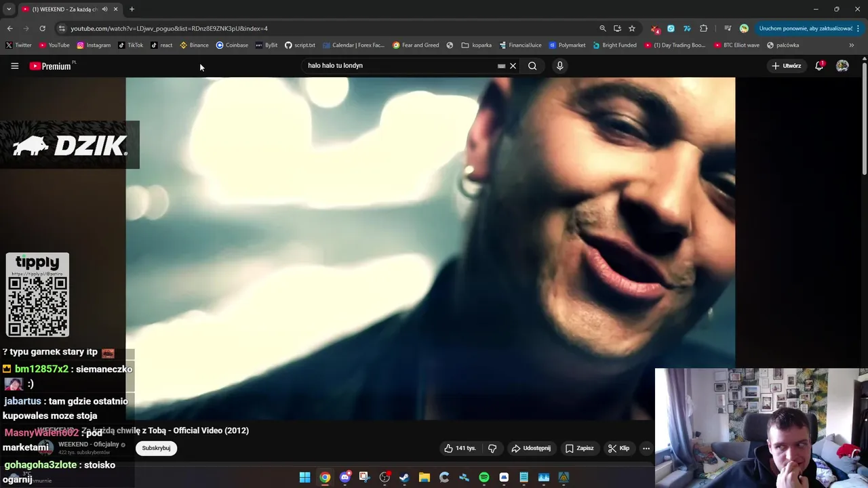Open the browser extensions puzzle icon
The image size is (868, 488).
pos(703,28)
